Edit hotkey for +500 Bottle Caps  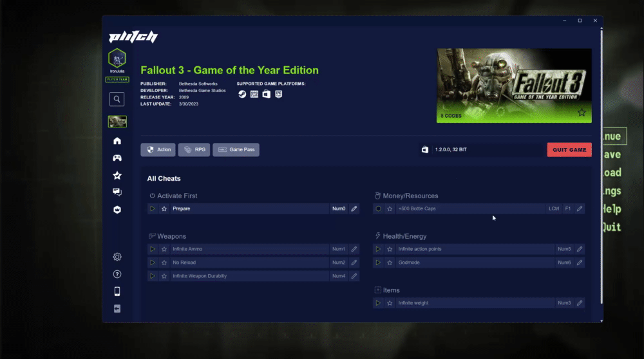click(x=580, y=208)
